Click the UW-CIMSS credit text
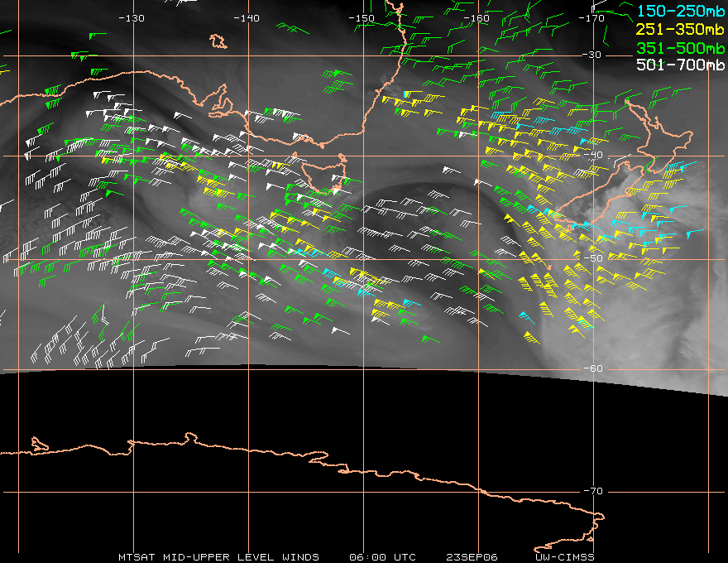This screenshot has height=563, width=728. [x=564, y=557]
